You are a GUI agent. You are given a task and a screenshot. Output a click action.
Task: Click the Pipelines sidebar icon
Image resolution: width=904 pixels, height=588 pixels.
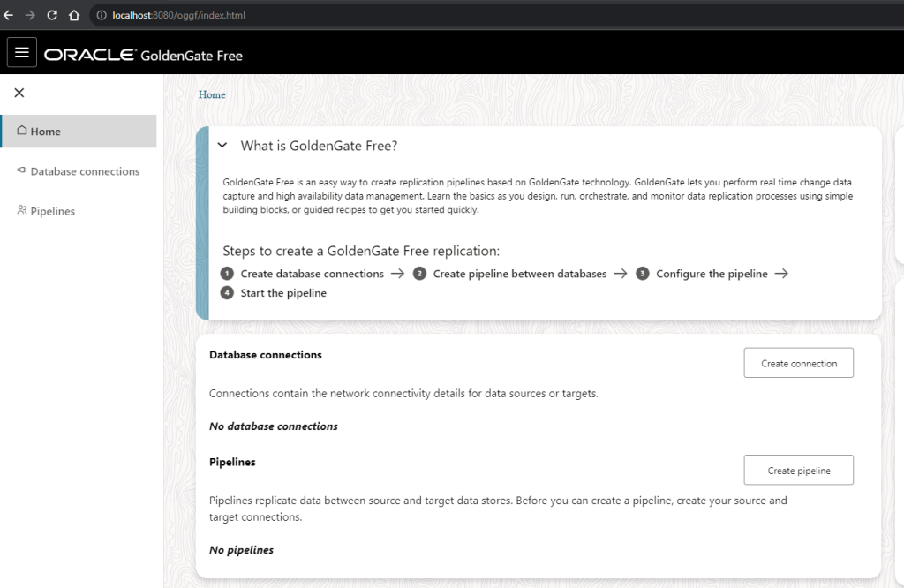click(22, 211)
